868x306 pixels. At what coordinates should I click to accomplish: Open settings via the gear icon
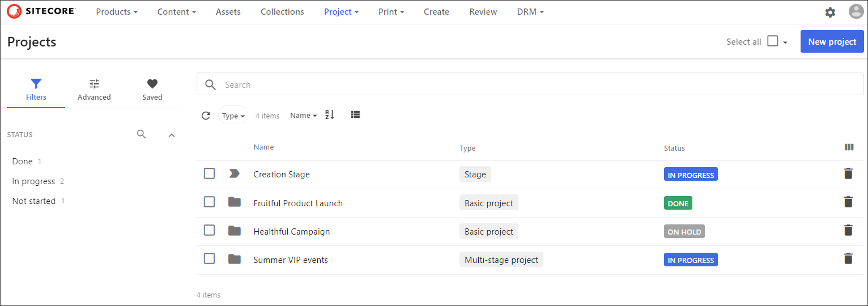point(830,12)
